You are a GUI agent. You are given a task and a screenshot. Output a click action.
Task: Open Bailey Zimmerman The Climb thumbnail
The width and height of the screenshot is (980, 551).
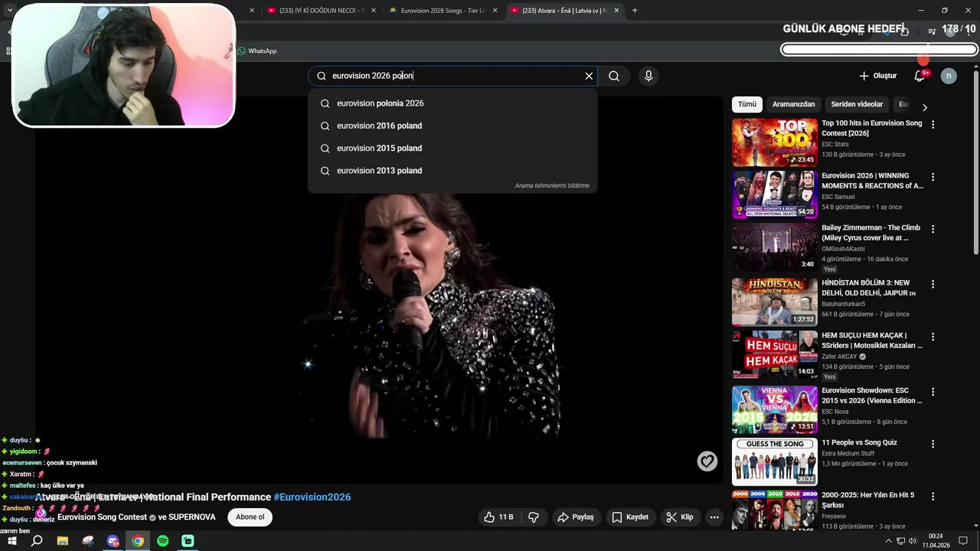pyautogui.click(x=774, y=247)
